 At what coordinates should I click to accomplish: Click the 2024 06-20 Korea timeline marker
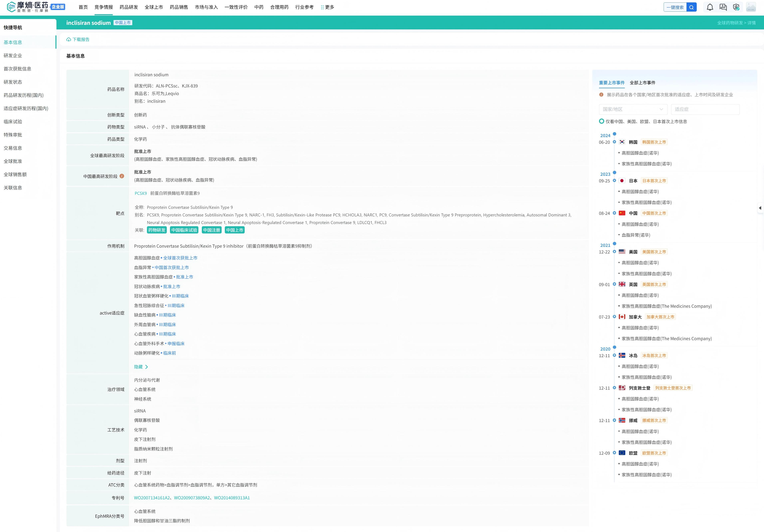click(x=615, y=142)
